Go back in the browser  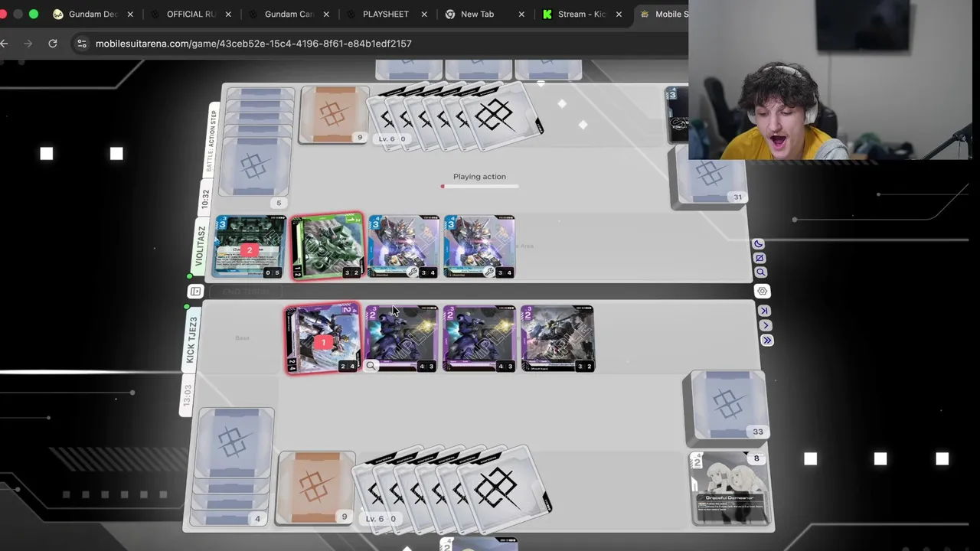5,44
